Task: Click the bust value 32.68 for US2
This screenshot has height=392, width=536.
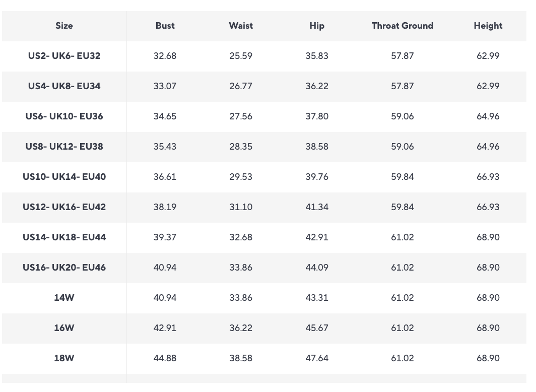Action: click(x=165, y=56)
